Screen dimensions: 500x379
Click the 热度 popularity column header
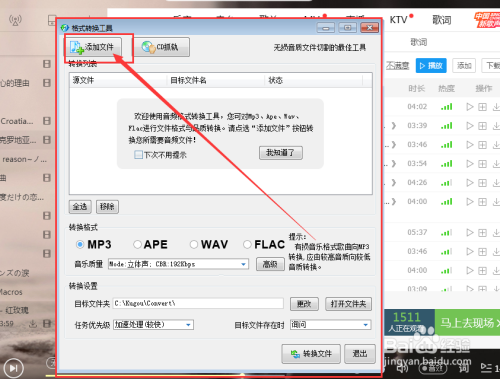point(446,89)
